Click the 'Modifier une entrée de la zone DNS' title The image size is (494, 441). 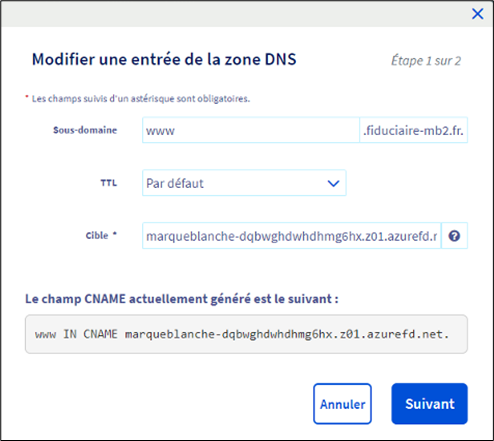pyautogui.click(x=164, y=60)
